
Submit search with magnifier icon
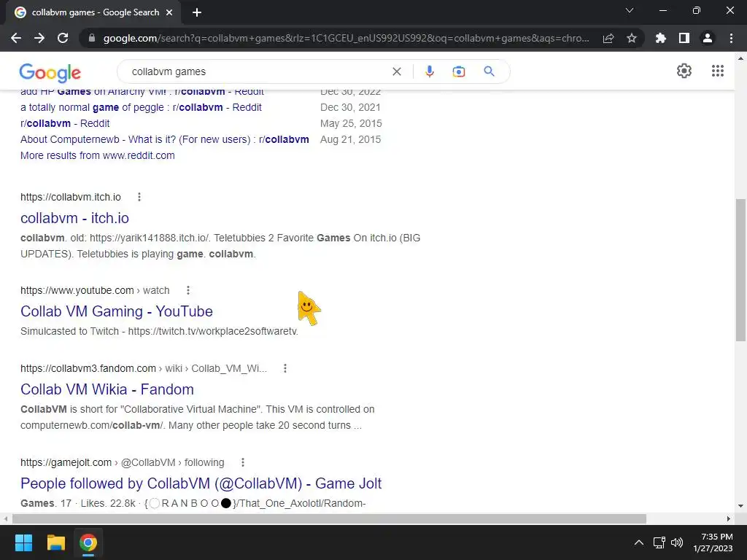[x=489, y=71]
